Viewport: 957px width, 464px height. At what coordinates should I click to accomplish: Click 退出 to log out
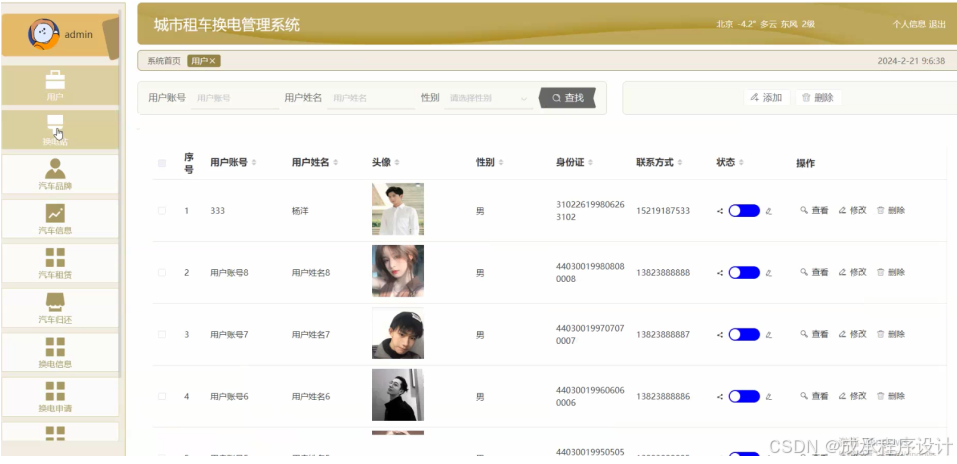(937, 24)
